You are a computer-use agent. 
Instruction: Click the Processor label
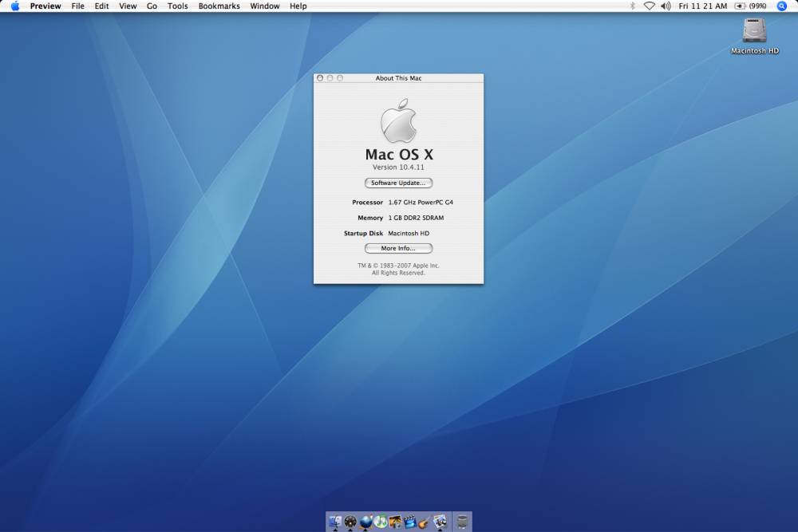coord(367,203)
